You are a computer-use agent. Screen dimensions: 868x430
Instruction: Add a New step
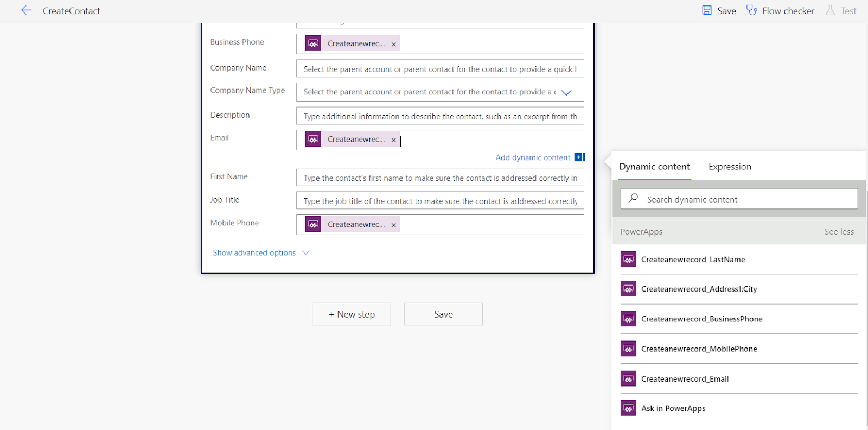tap(352, 314)
